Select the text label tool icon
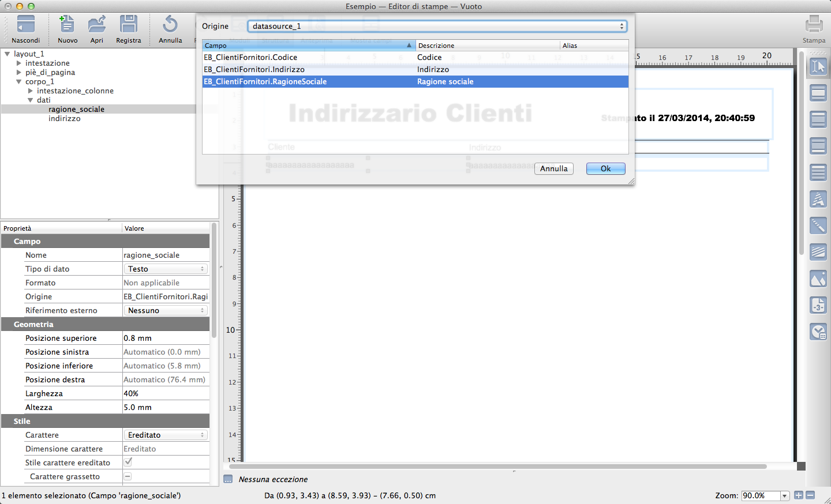Viewport: 831px width, 504px height. coord(818,199)
